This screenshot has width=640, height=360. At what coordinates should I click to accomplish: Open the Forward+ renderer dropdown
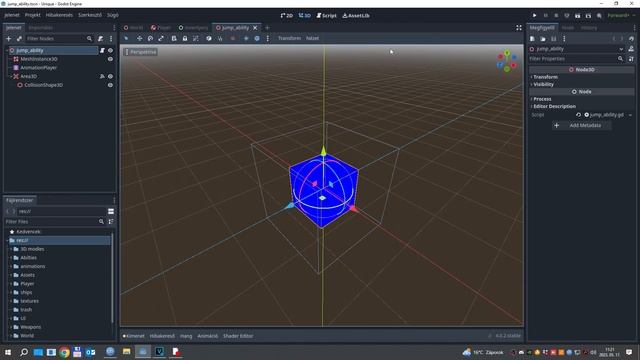click(621, 16)
